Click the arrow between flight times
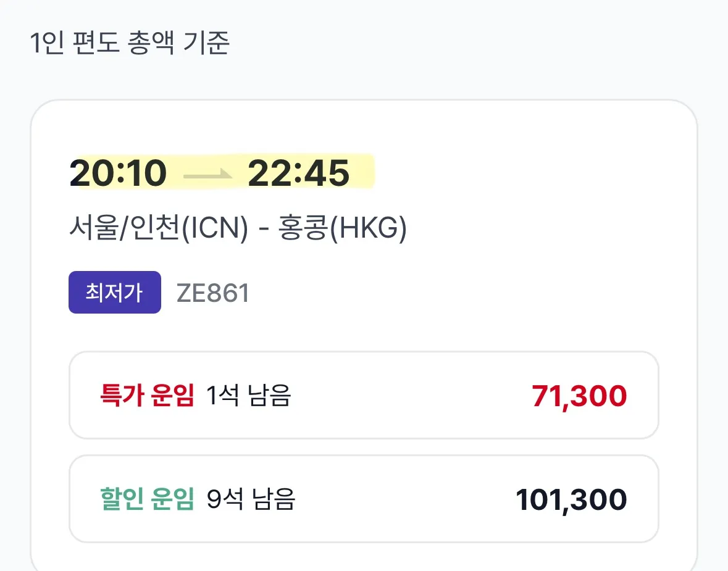Screen dimensions: 728x571 (x=207, y=174)
